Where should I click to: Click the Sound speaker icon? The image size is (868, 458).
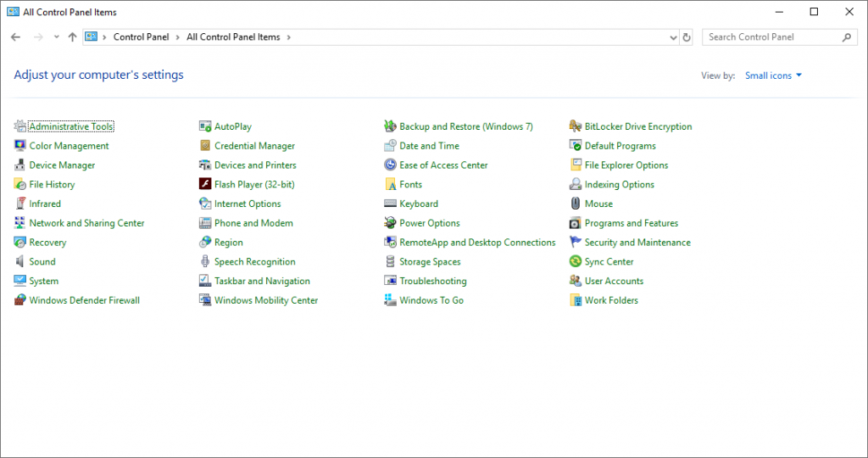(x=20, y=261)
